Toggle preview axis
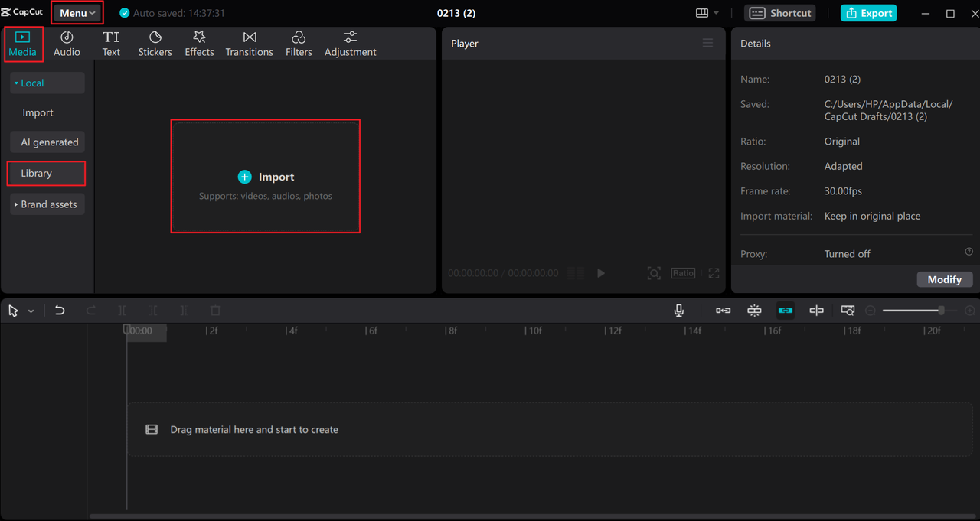 [816, 311]
